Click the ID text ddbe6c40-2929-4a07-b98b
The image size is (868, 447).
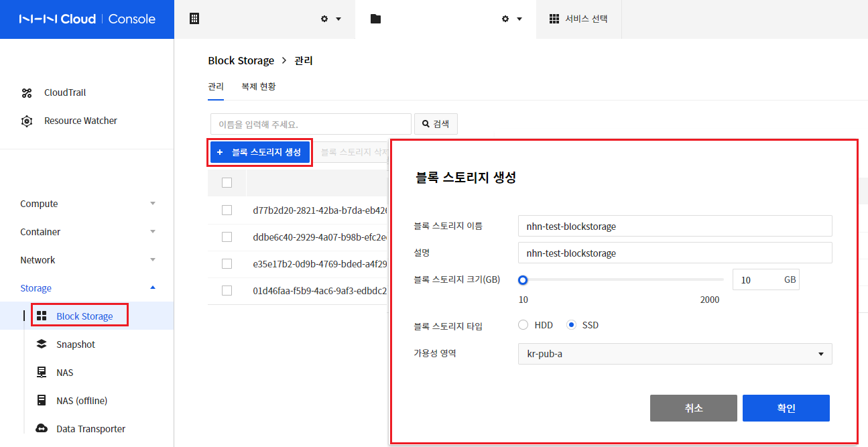coord(320,237)
